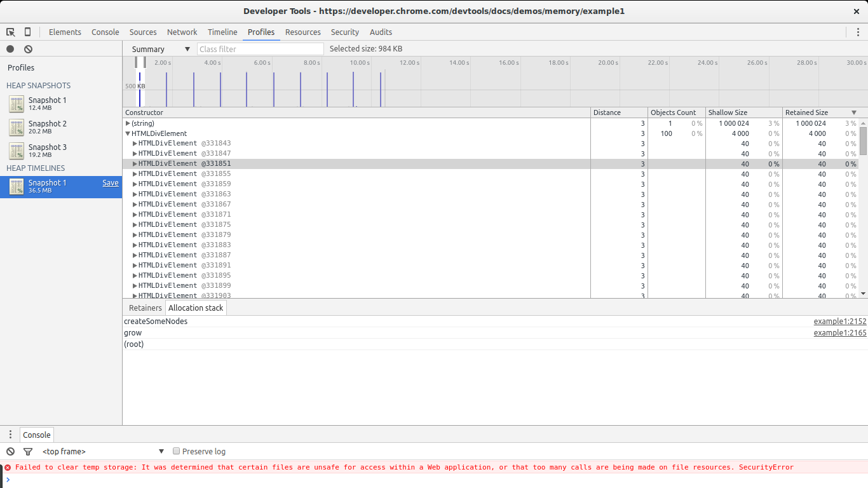The width and height of the screenshot is (868, 488).
Task: Click the clear all profiles icon
Action: pyautogui.click(x=28, y=49)
